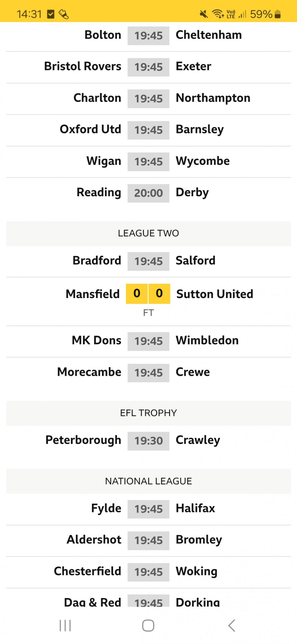Tap the signal strength bars icon

pos(242,14)
